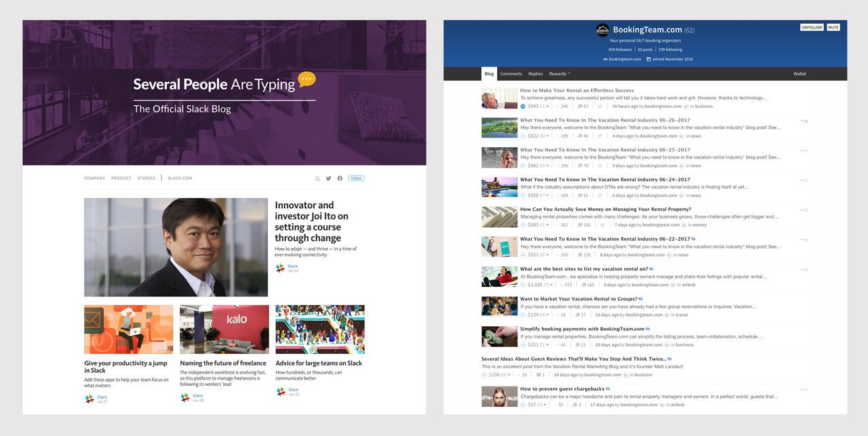Open 181 comments on Save Money post

tap(585, 225)
